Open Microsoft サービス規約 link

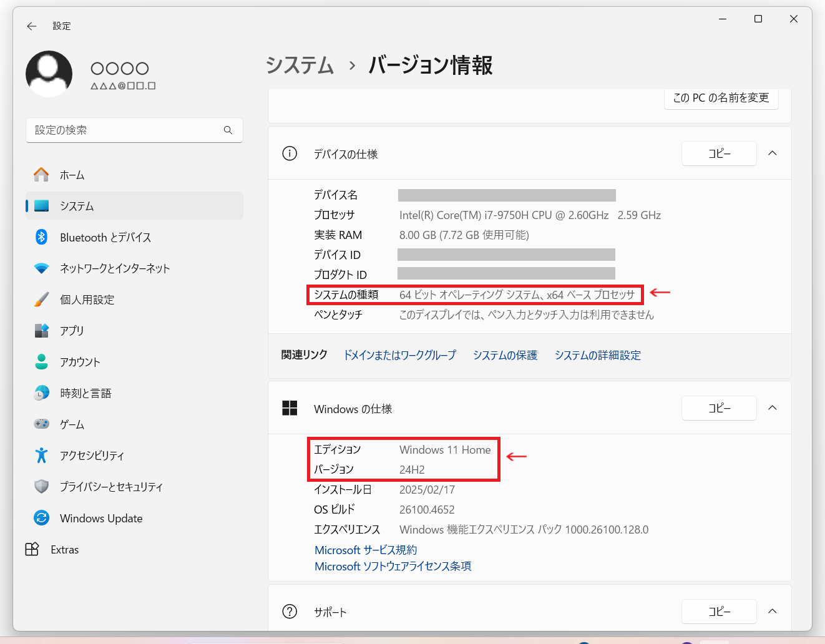pos(366,550)
